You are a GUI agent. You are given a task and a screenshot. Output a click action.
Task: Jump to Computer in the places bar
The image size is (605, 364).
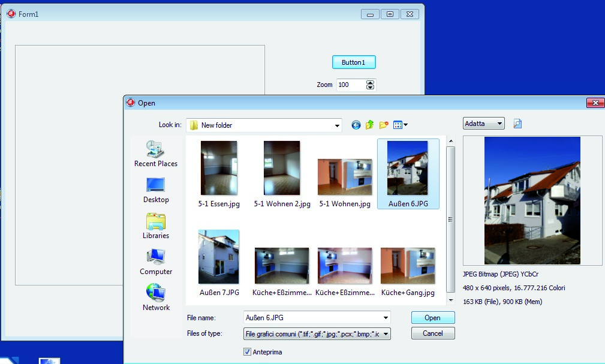(x=156, y=261)
